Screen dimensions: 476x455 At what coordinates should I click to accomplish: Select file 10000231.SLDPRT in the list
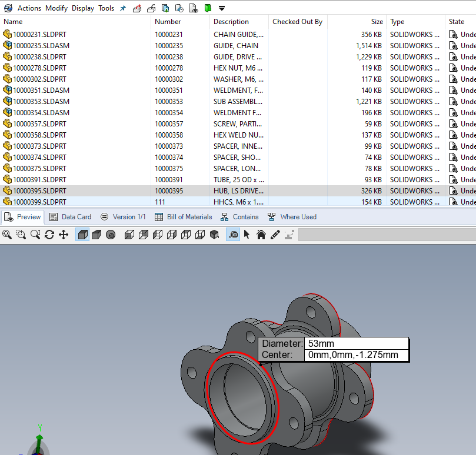coord(39,35)
